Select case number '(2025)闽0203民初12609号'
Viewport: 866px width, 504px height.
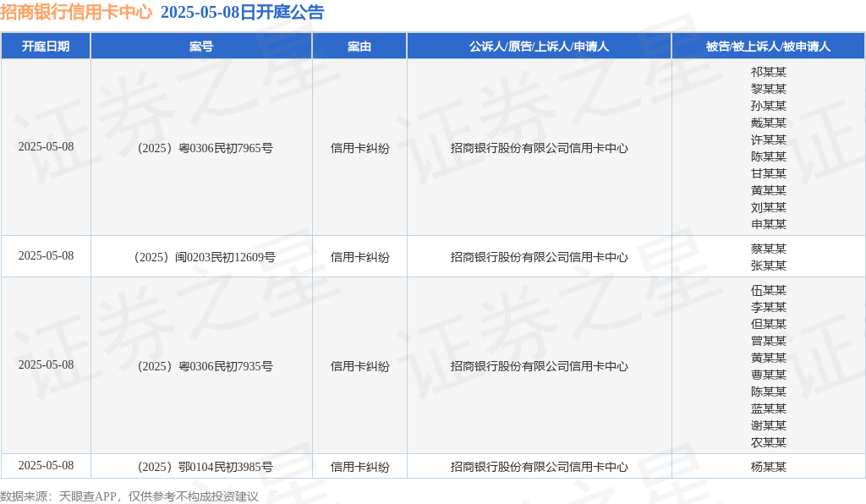tap(205, 257)
